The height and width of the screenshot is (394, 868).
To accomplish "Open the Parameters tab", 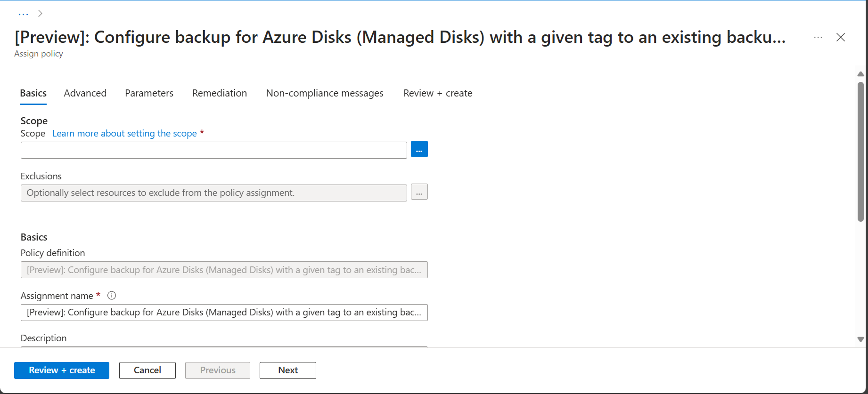I will point(149,93).
